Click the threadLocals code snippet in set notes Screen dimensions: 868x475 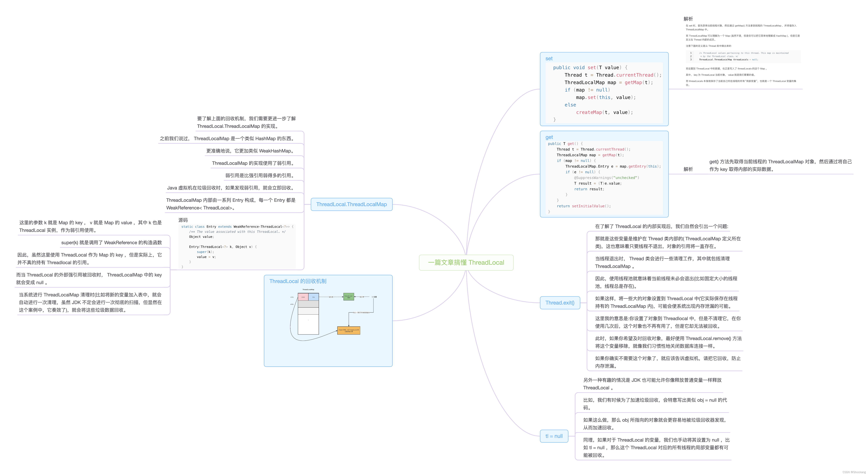pos(743,56)
